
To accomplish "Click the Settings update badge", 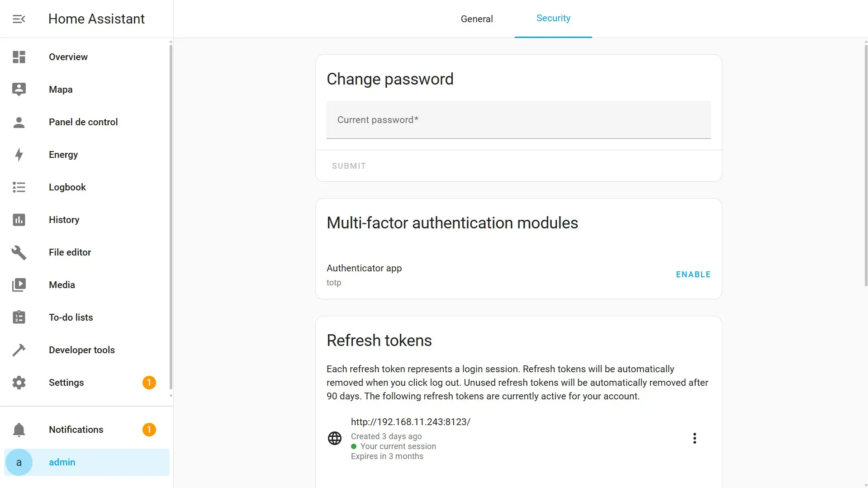I will click(149, 383).
